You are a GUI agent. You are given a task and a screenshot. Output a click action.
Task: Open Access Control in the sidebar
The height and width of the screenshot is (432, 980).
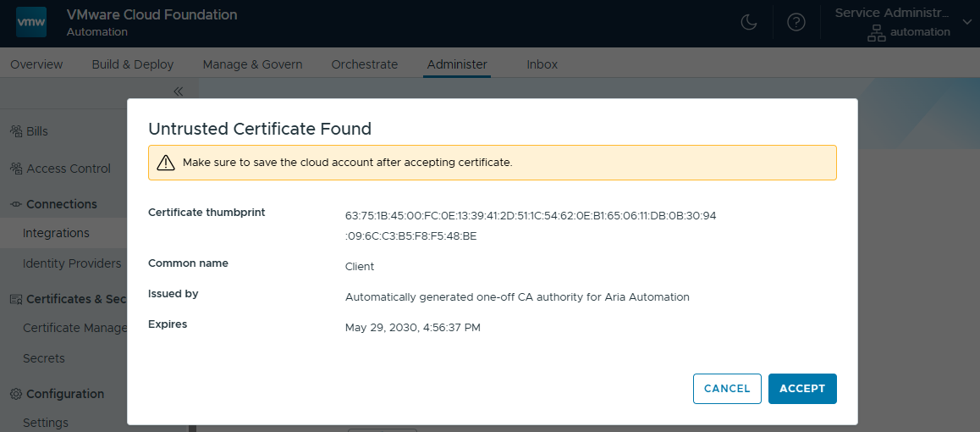pos(68,169)
